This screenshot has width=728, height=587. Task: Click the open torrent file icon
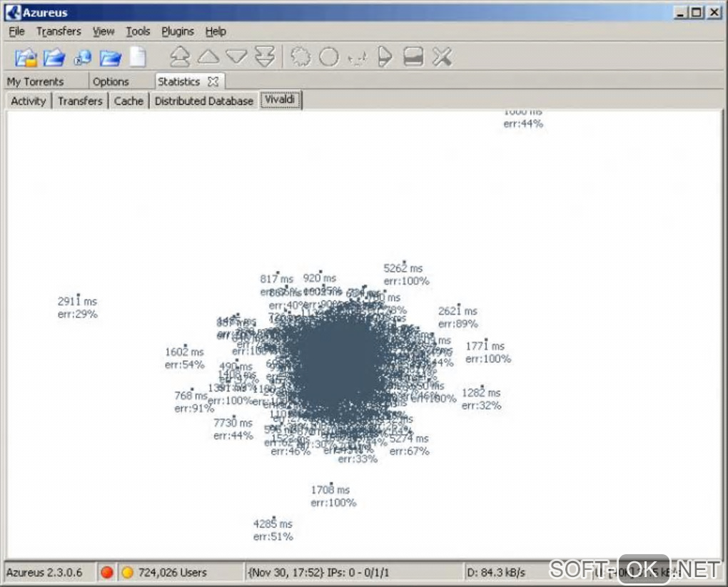click(x=26, y=58)
